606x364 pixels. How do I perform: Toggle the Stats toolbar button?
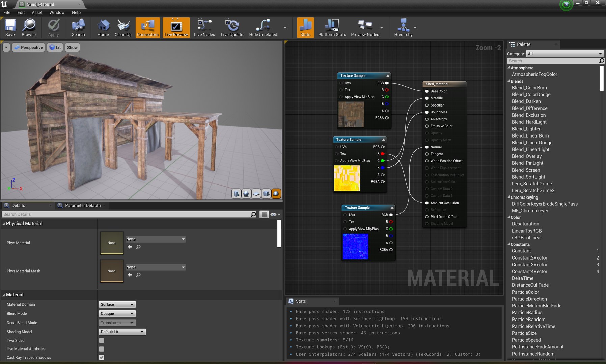pyautogui.click(x=305, y=28)
